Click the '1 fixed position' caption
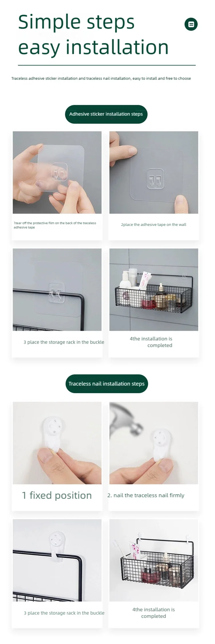Image resolution: width=215 pixels, height=644 pixels. tap(57, 495)
